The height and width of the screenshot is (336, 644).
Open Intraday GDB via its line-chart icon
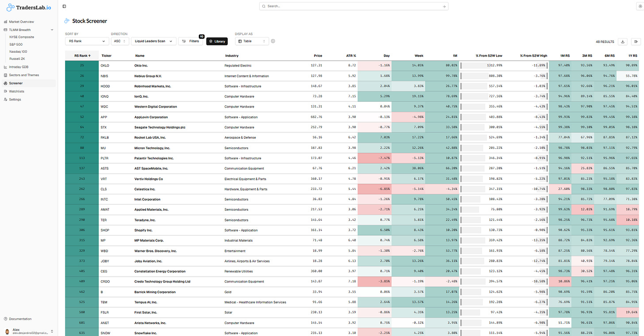(5, 67)
